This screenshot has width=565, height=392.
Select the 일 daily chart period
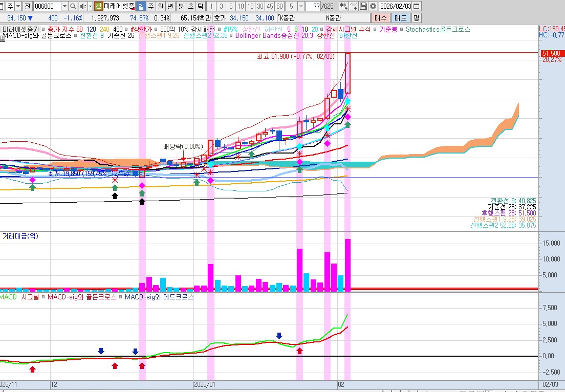(x=141, y=6)
